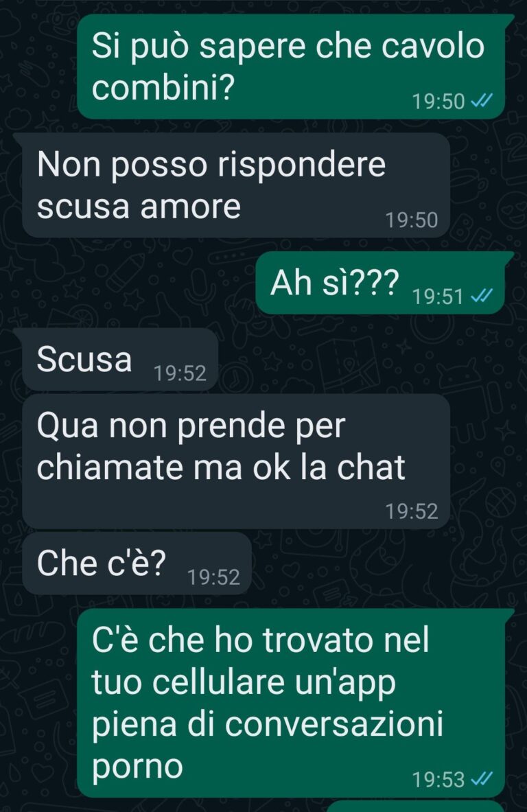Tap the 19:52 timestamp next to 'Scusa'
This screenshot has width=527, height=812.
click(x=180, y=373)
